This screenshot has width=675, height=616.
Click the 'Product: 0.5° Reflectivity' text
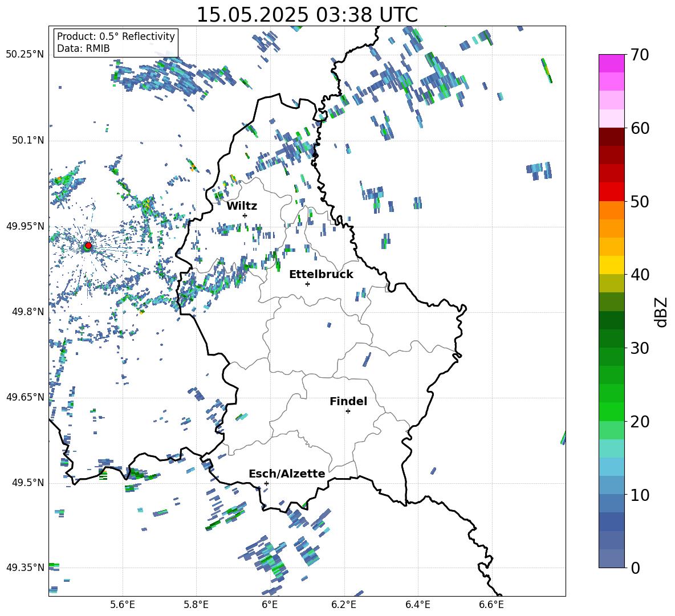pos(116,36)
